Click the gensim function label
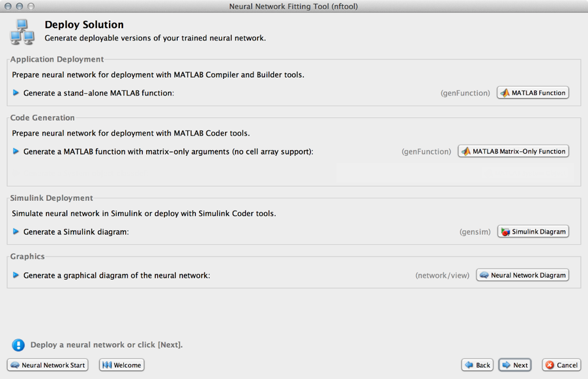This screenshot has width=588, height=379. coord(475,232)
